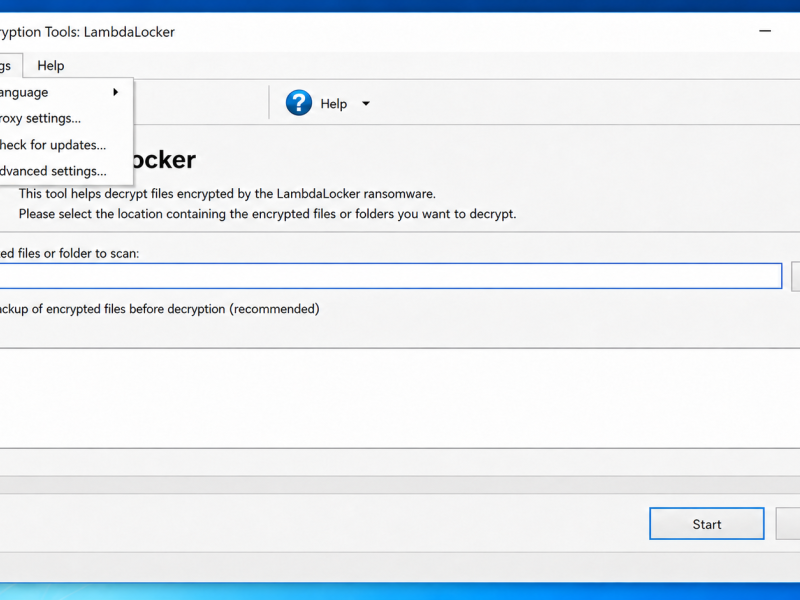Click the backup of encrypted files label
Screen dimensions: 800x600
tap(159, 309)
